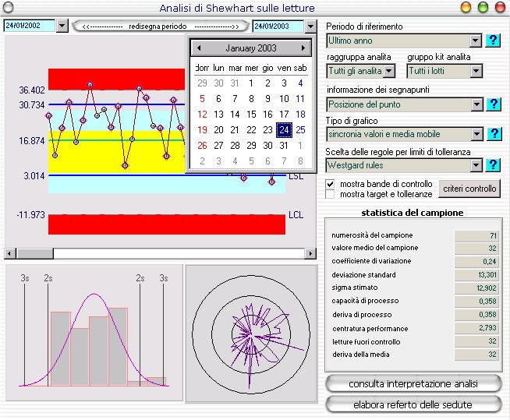Click the deviazione standard value 13,301
The width and height of the screenshot is (510, 420).
(x=476, y=275)
